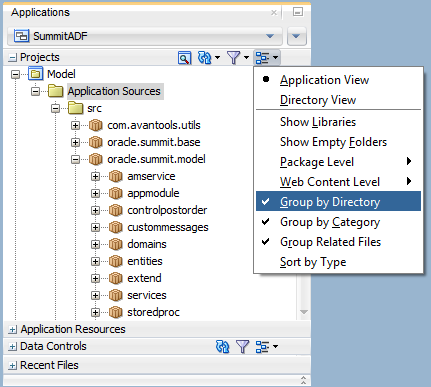Collapse the src folder node

click(x=55, y=108)
